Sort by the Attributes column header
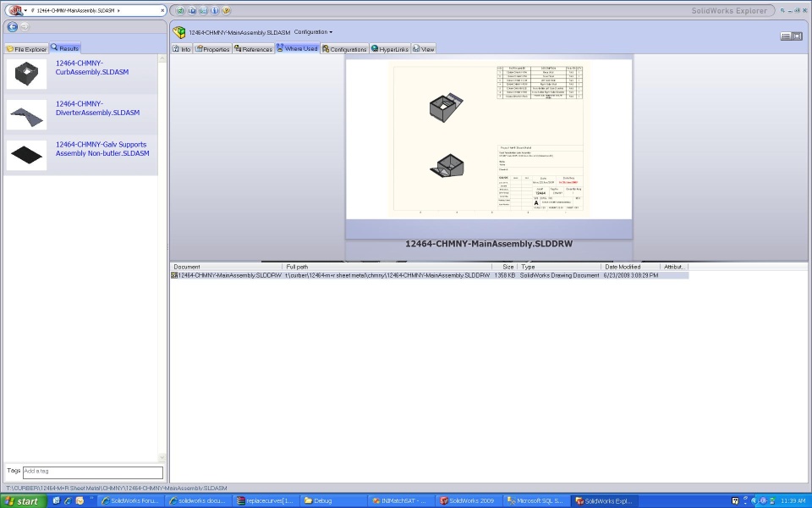This screenshot has width=812, height=508. click(x=674, y=267)
